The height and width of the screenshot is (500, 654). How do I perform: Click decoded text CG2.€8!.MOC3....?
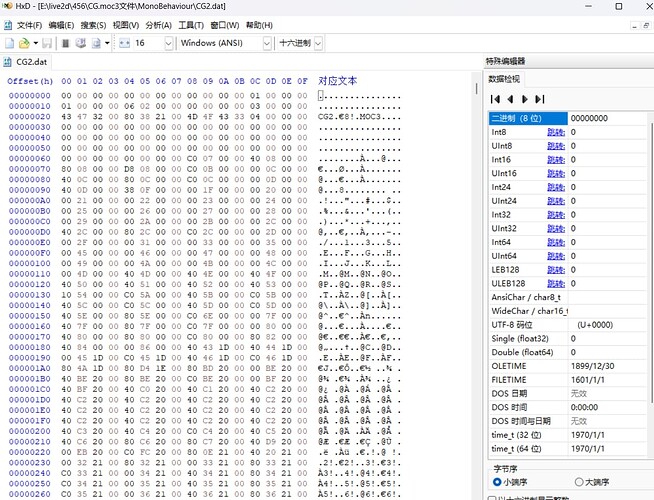[349, 117]
